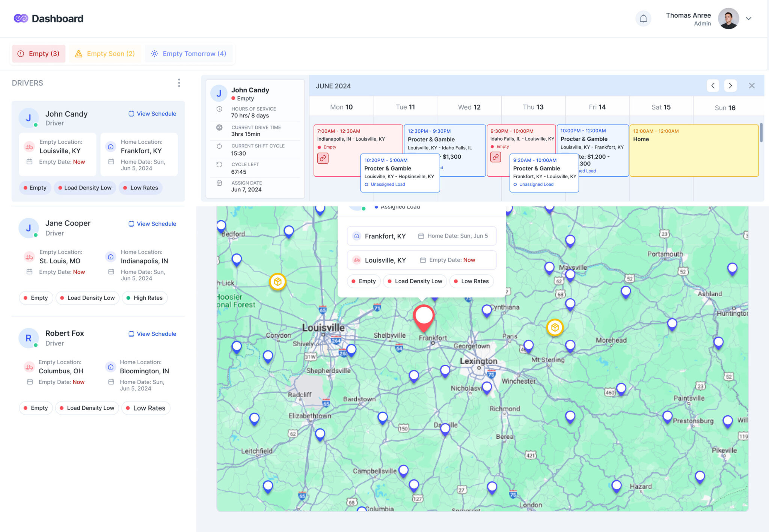This screenshot has height=532, width=769.
Task: Open View Schedule for Robert Fox
Action: tap(152, 334)
